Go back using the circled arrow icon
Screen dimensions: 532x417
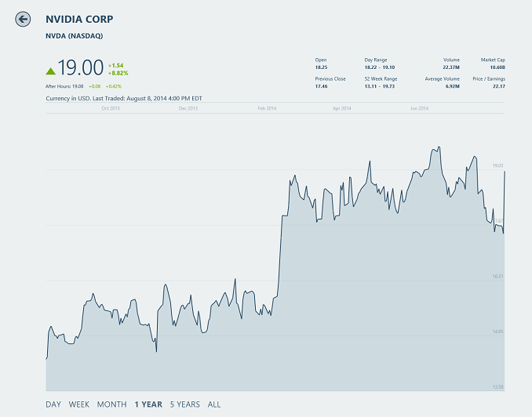[23, 19]
